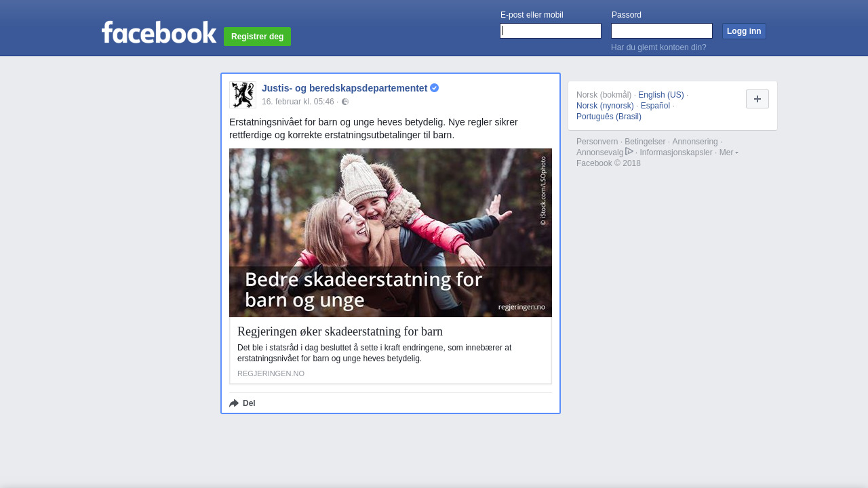
Task: Click the 'Facebook © 2018' copyright text
Action: (608, 163)
